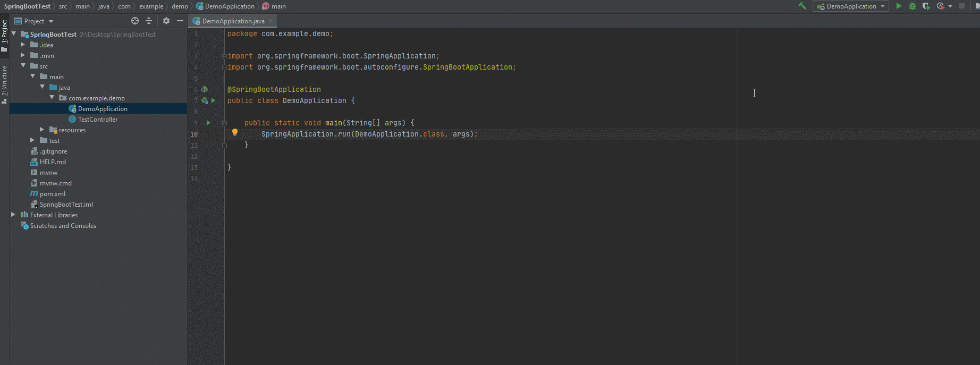
Task: Collapse all in Project panel
Action: (x=149, y=21)
